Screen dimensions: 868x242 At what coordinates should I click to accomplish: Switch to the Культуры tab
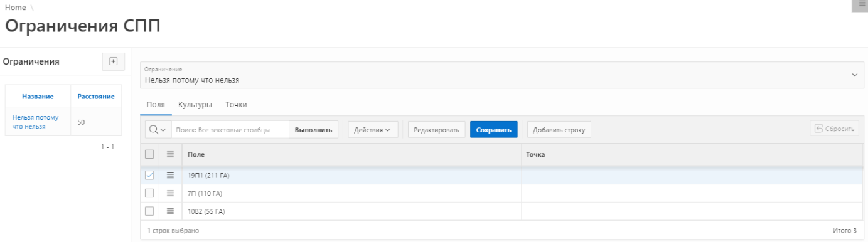pyautogui.click(x=195, y=105)
